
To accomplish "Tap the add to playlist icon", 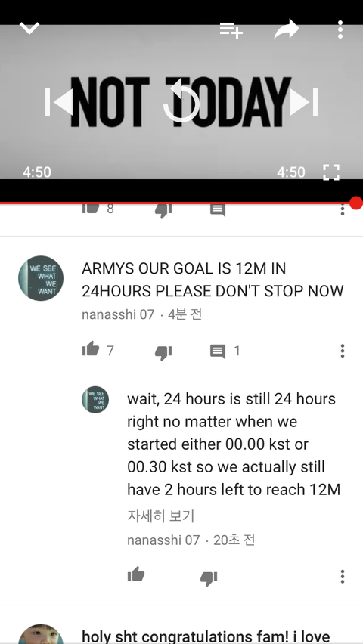I will pos(231,30).
